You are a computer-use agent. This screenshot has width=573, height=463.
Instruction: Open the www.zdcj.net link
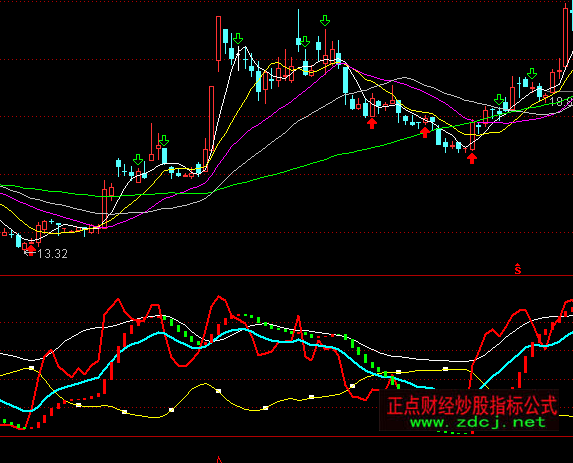point(478,423)
